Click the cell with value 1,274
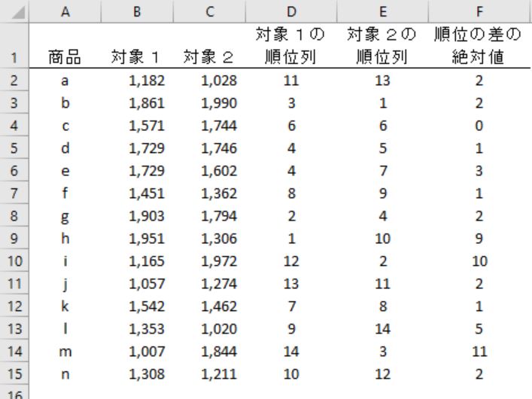The image size is (532, 399). tap(209, 283)
